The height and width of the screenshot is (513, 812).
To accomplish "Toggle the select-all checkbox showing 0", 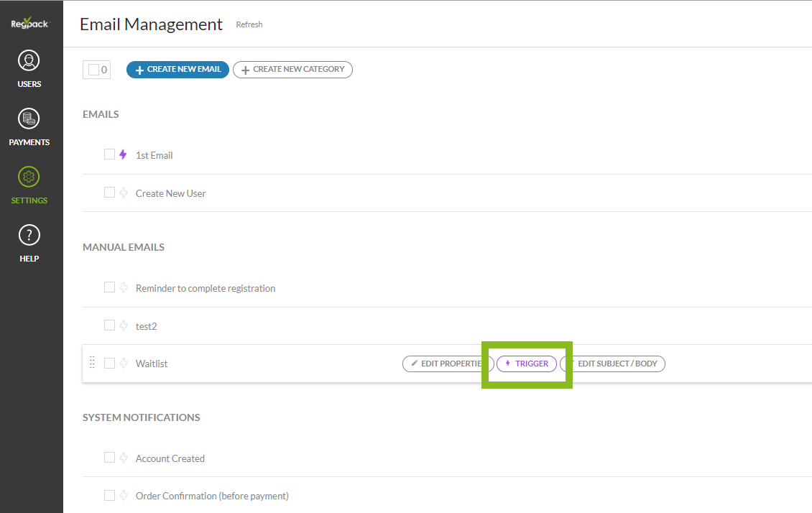I will point(94,70).
